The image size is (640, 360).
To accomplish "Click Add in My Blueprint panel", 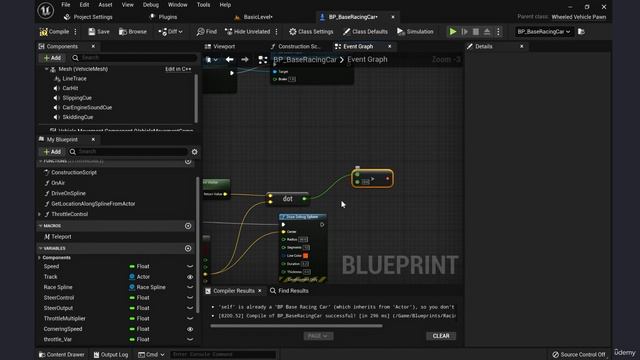I will (x=52, y=151).
